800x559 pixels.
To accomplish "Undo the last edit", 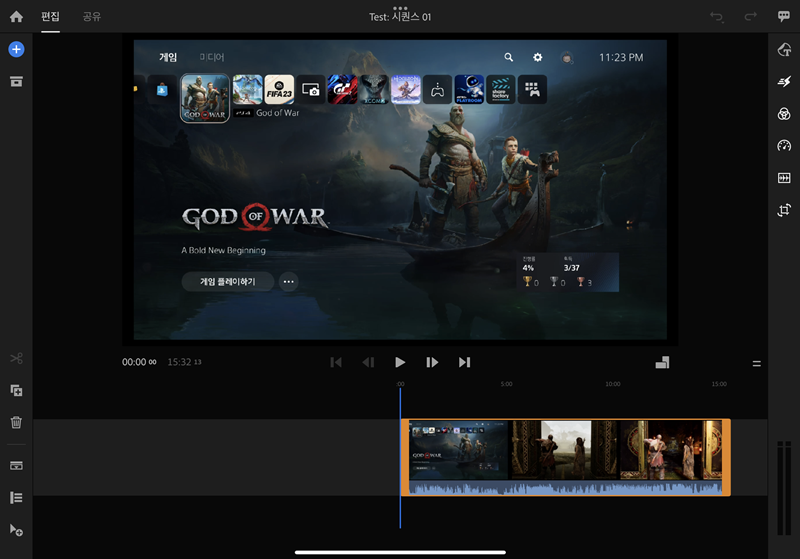I will point(717,17).
